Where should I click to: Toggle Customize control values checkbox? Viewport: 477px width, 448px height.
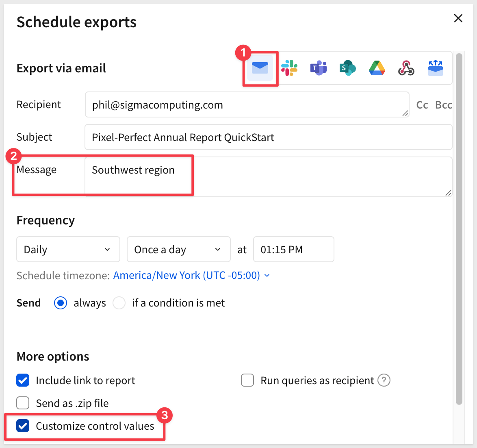pos(23,426)
